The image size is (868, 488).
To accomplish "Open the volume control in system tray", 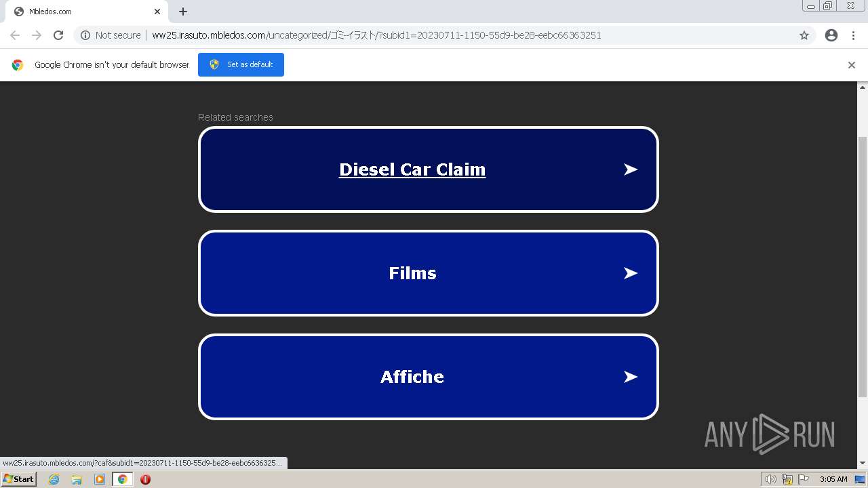I will (770, 479).
